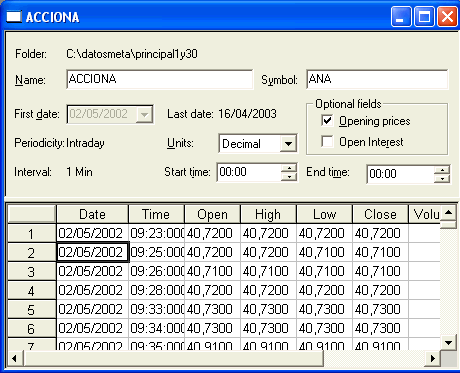This screenshot has width=460, height=373.
Task: Minimize the ACCIONA window
Action: pyautogui.click(x=401, y=16)
